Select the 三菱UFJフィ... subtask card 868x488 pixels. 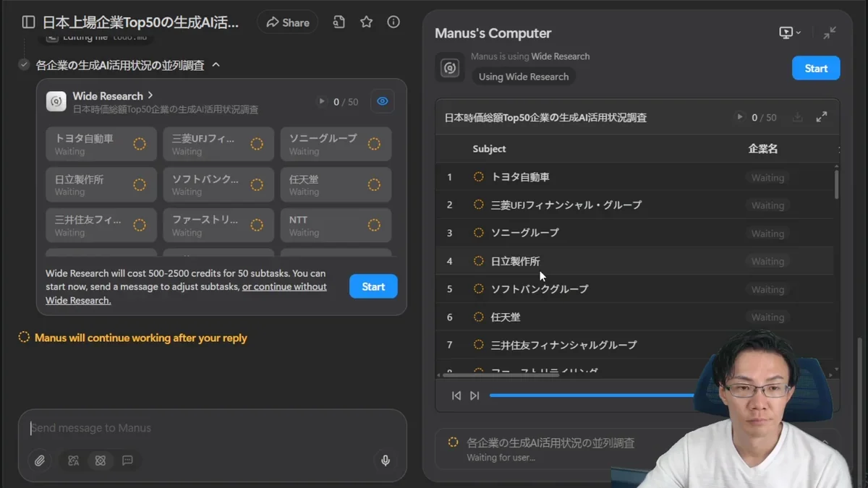pos(218,145)
